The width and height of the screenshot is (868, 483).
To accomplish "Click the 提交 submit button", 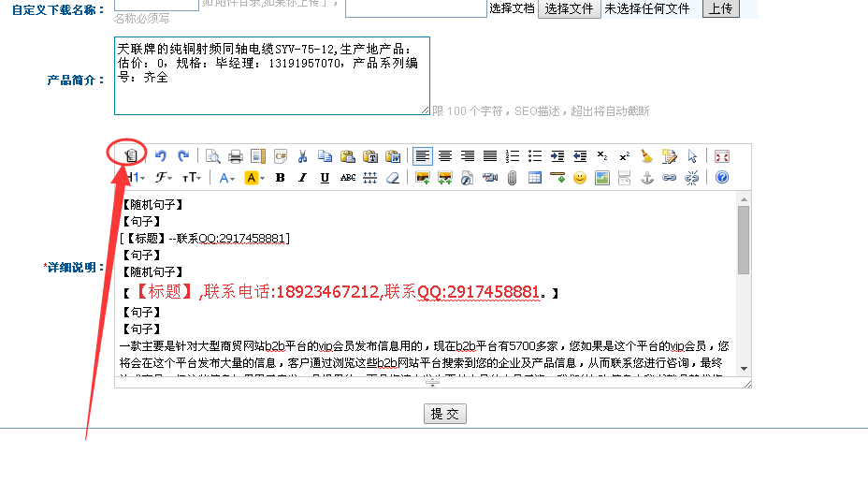I will 445,414.
